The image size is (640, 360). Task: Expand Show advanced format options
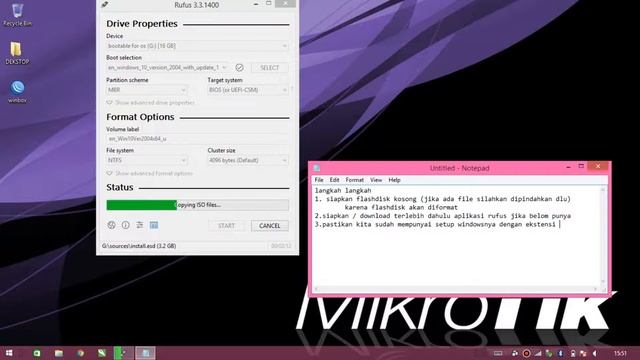(x=150, y=173)
